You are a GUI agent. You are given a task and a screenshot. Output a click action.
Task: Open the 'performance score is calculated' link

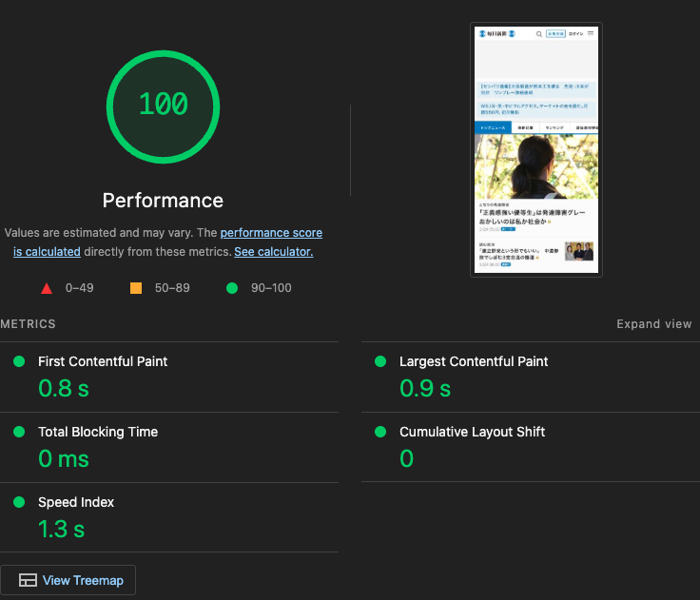point(271,233)
